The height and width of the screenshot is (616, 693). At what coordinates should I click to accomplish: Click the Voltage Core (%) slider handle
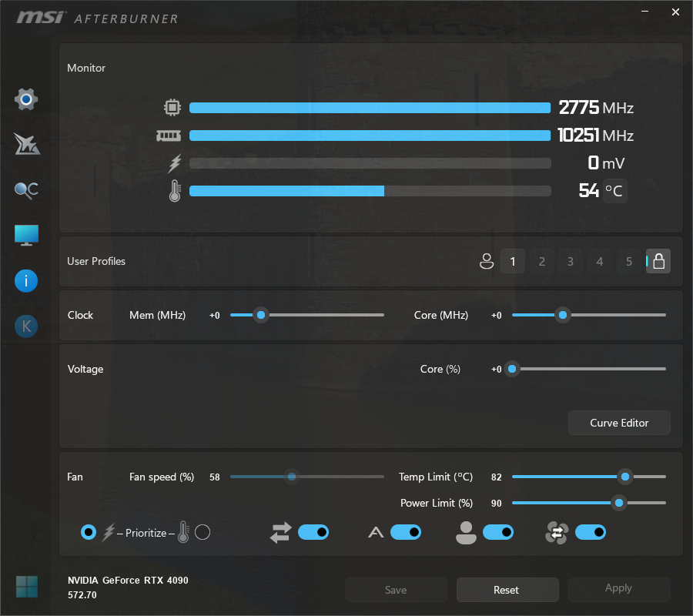click(512, 369)
